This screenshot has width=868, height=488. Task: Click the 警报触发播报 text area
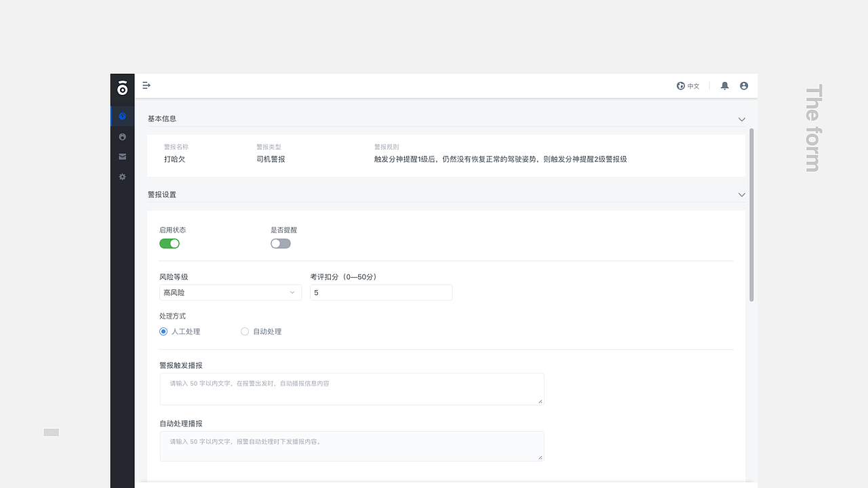click(x=352, y=389)
